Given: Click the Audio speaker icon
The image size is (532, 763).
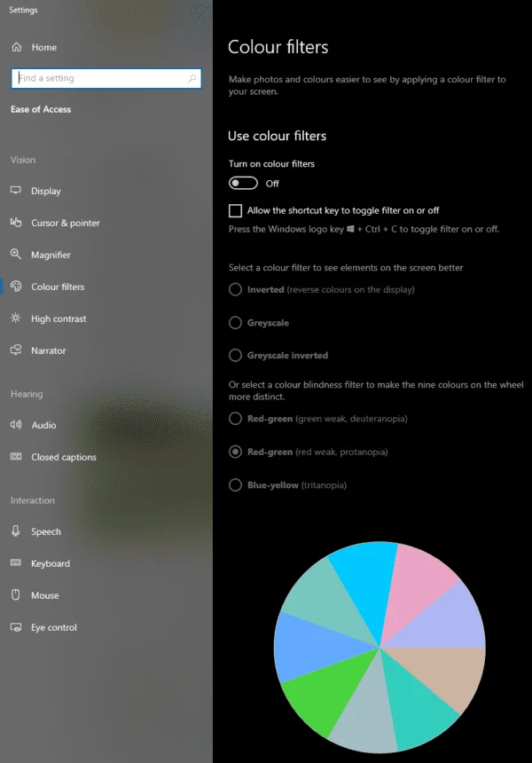Looking at the screenshot, I should coord(16,425).
